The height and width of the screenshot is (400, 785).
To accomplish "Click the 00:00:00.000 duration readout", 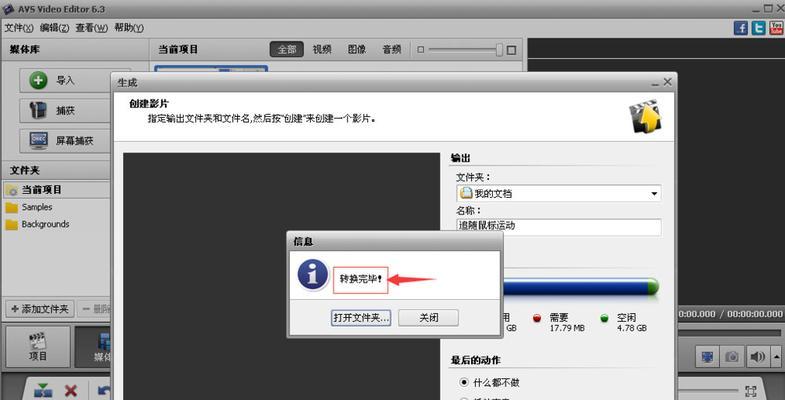I will click(x=754, y=314).
